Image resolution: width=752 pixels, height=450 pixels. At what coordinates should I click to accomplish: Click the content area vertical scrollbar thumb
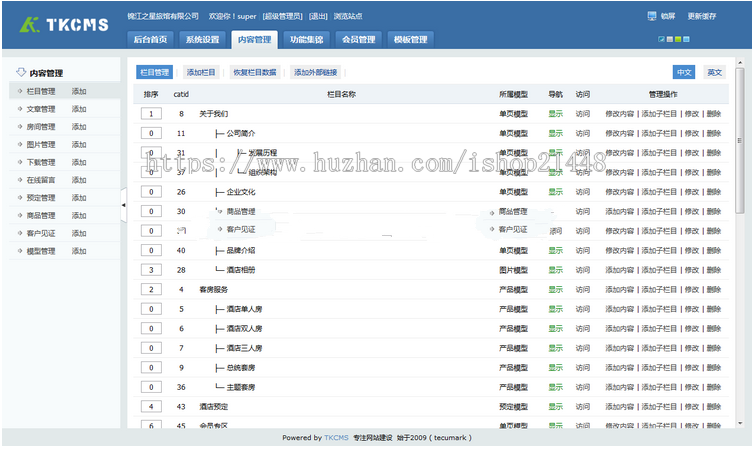[740, 141]
